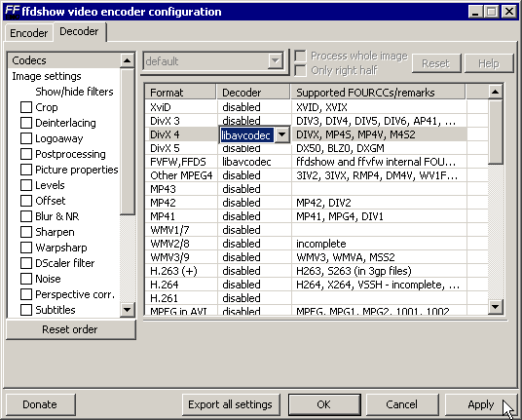This screenshot has height=420, width=522.
Task: Close the ffdshow configuration window
Action: 509,12
